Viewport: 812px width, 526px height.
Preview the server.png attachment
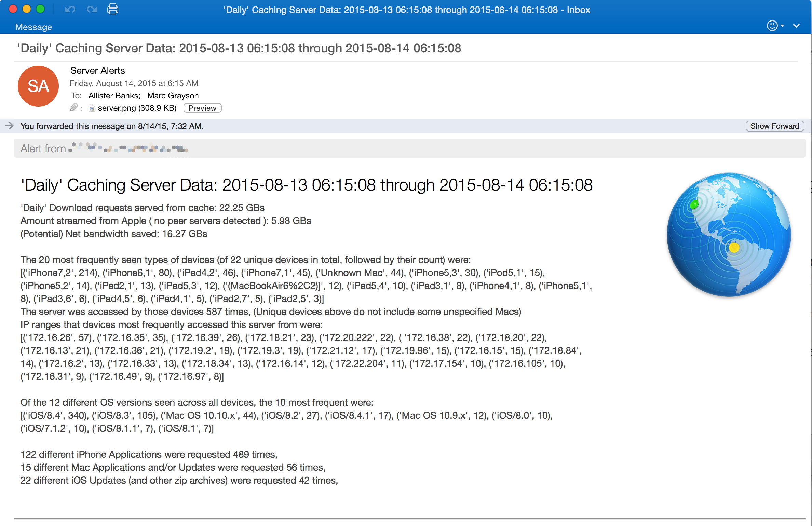pyautogui.click(x=202, y=108)
